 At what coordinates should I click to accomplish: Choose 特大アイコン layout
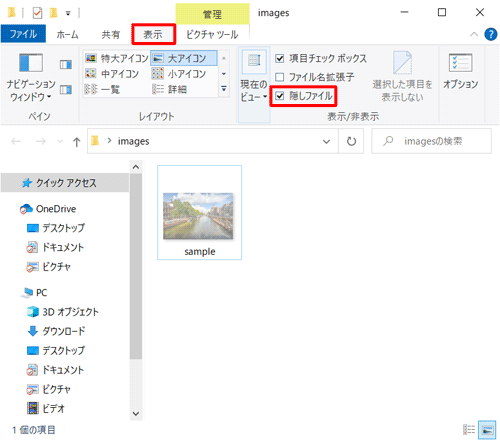coord(116,58)
